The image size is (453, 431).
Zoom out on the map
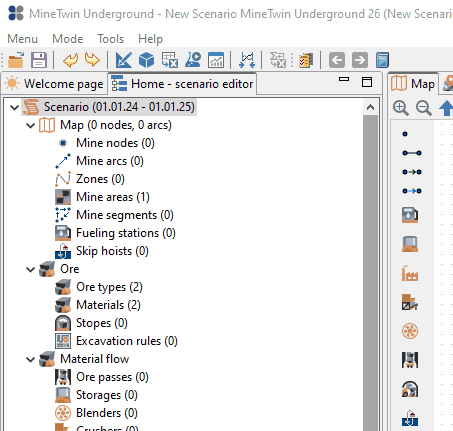tap(424, 108)
